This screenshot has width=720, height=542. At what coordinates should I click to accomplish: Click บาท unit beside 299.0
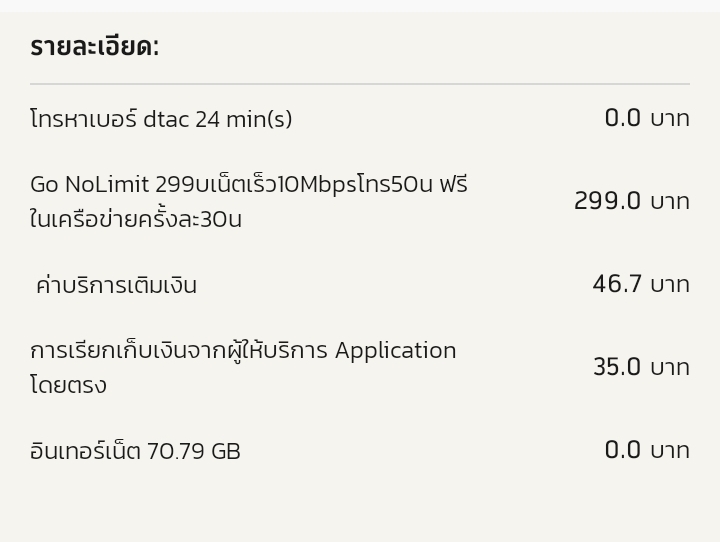pyautogui.click(x=670, y=201)
